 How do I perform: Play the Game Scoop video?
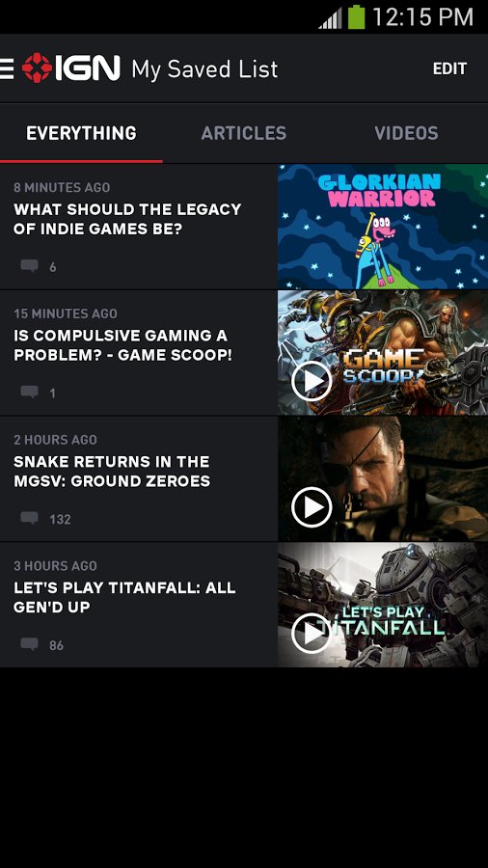312,381
